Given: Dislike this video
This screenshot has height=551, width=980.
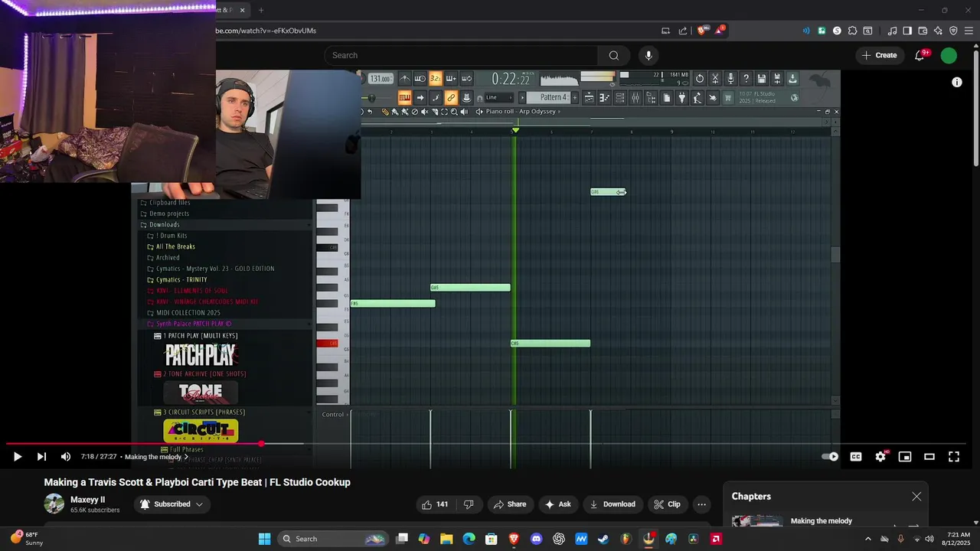Looking at the screenshot, I should 469,504.
